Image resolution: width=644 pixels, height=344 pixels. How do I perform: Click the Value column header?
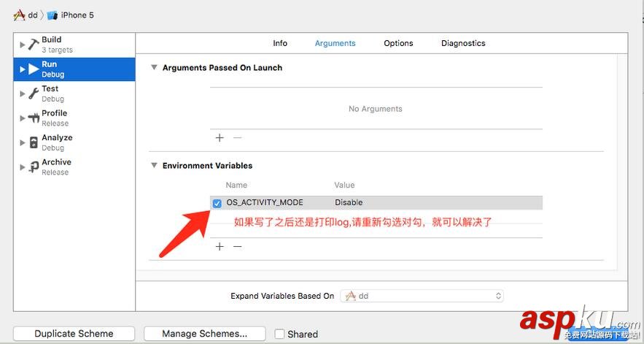[x=344, y=186]
